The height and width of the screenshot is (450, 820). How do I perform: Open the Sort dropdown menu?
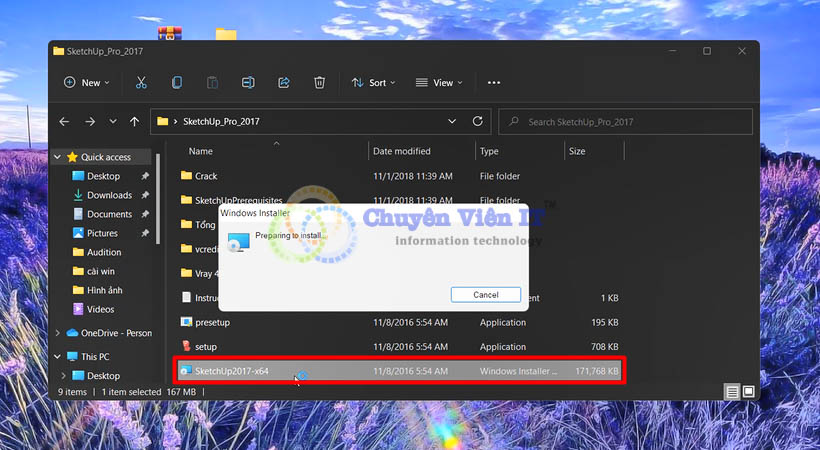[x=373, y=83]
